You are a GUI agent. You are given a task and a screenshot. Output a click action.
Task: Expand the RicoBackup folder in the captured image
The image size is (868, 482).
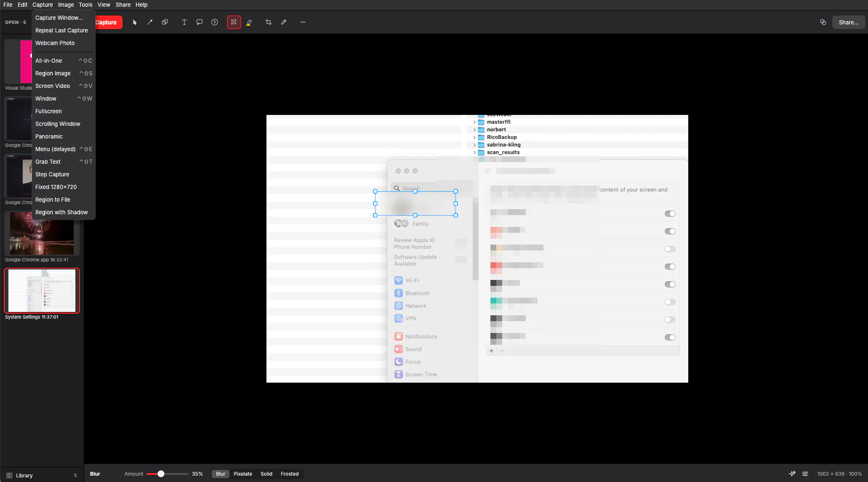[474, 137]
